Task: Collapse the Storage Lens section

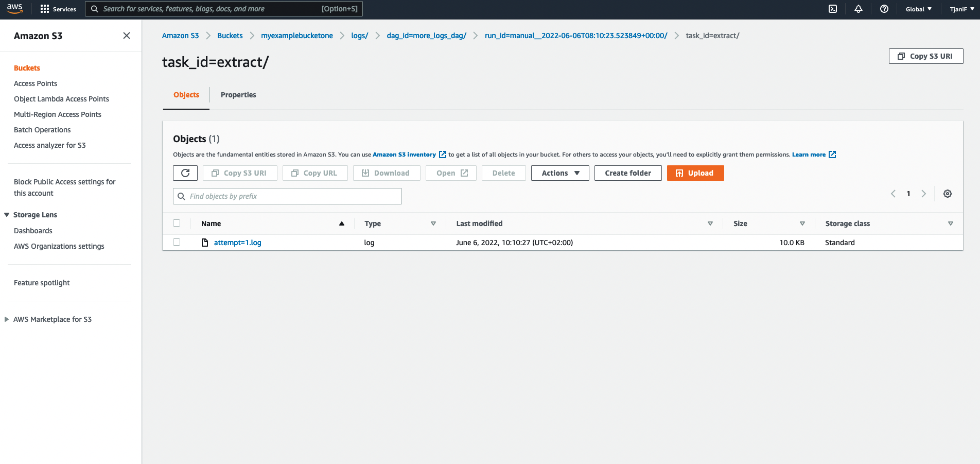Action: click(x=6, y=214)
